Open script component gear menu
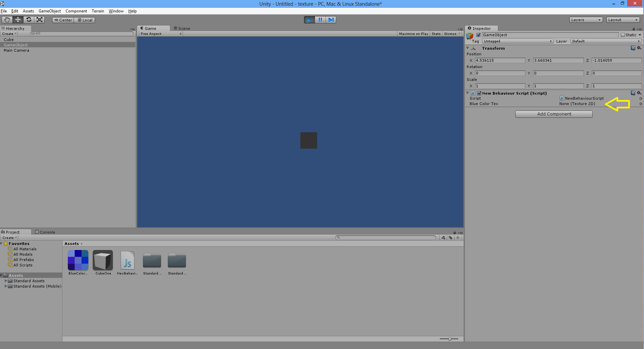The height and width of the screenshot is (349, 644). point(639,93)
